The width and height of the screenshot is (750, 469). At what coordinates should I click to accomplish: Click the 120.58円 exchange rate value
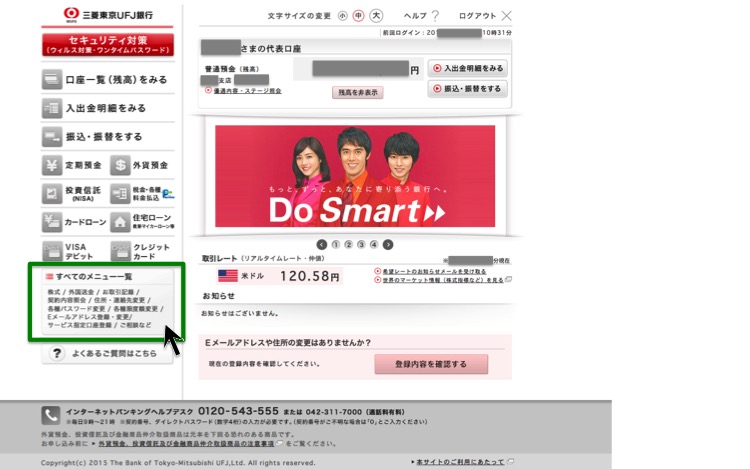coord(309,276)
